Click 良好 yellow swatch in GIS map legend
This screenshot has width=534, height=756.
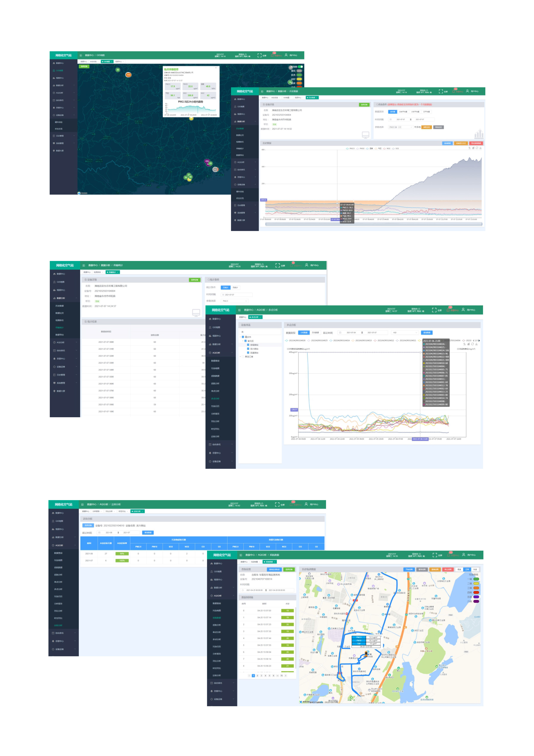[x=300, y=79]
